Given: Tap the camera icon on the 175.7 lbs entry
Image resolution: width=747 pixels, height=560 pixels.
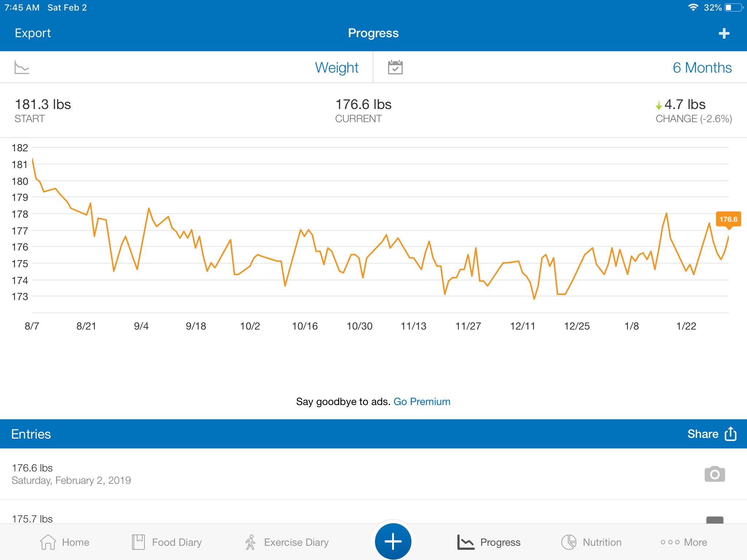Looking at the screenshot, I should (x=715, y=520).
